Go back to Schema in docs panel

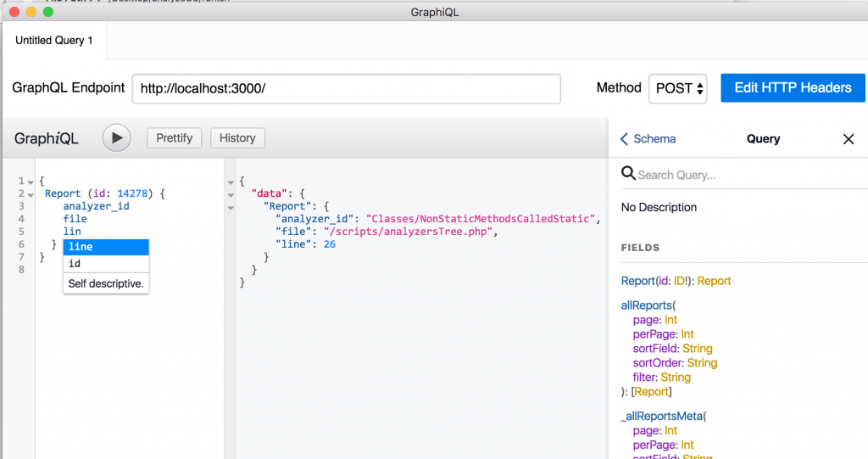click(648, 138)
